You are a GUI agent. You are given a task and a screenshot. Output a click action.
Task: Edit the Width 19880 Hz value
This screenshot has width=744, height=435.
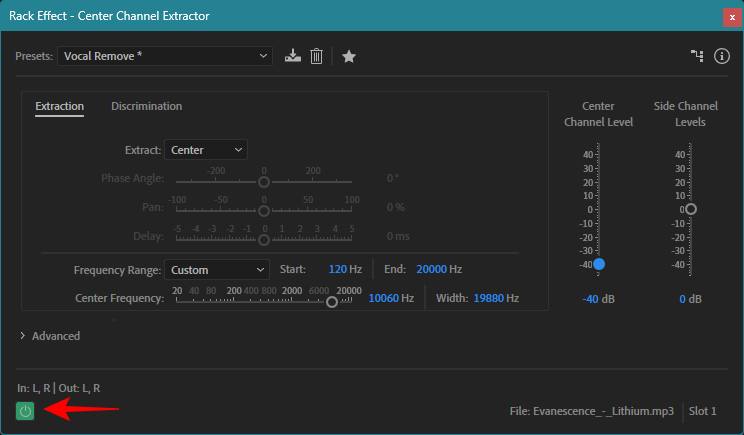point(486,298)
